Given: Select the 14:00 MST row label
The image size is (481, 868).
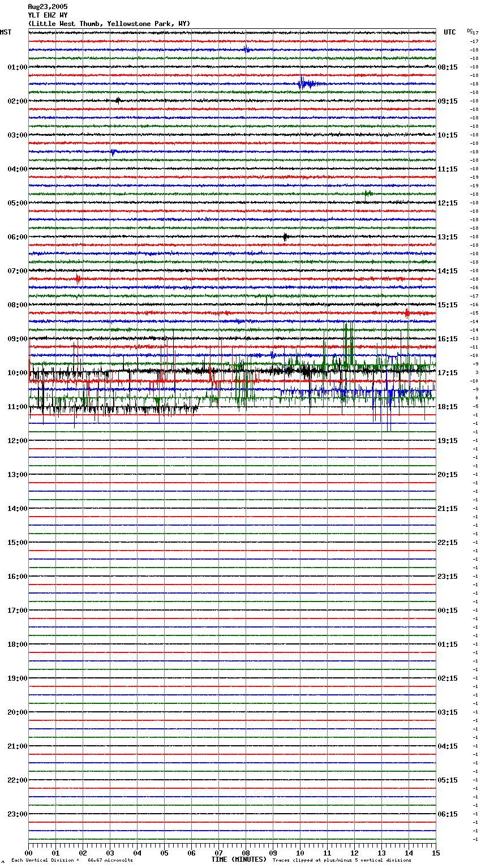Looking at the screenshot, I should [x=18, y=509].
